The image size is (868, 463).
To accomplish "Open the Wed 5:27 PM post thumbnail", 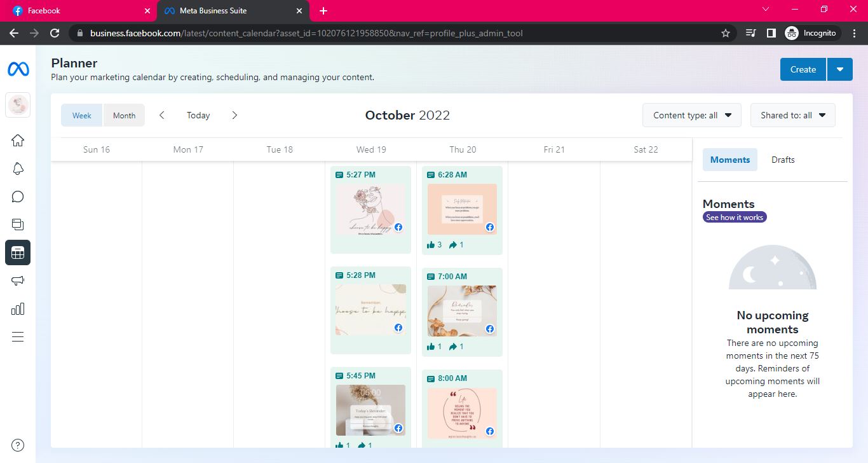I will coord(370,210).
